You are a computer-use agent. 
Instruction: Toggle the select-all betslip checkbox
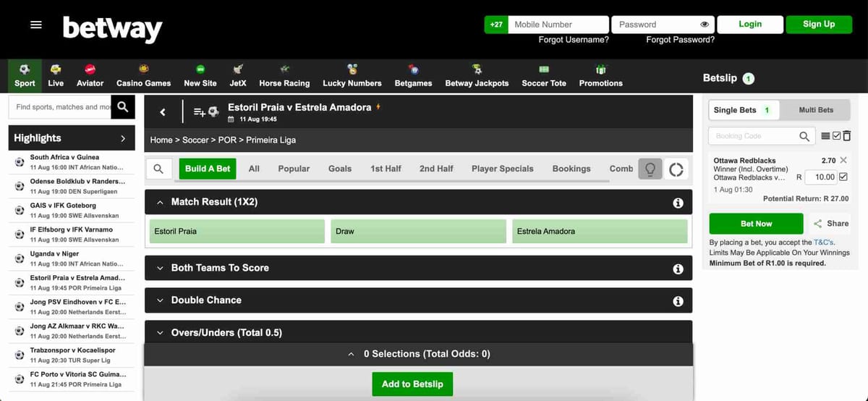836,136
